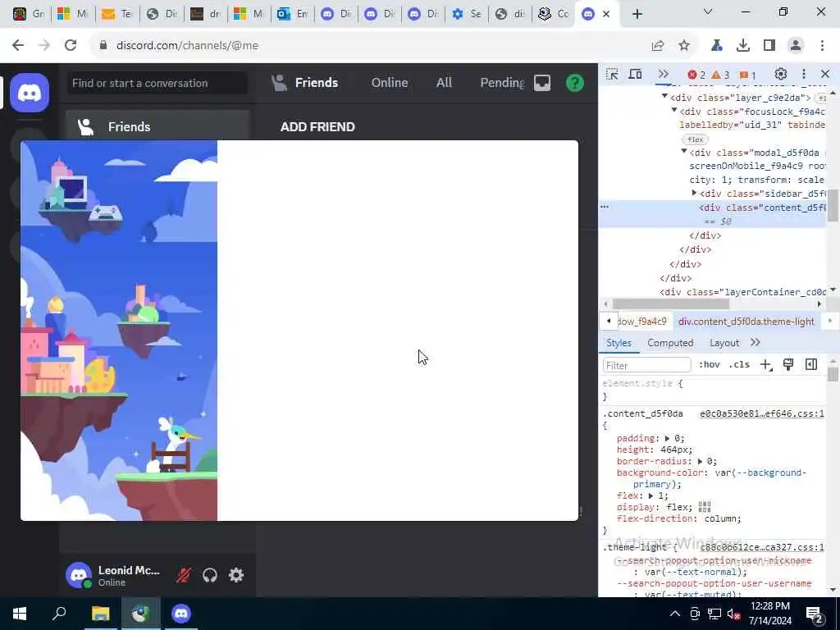Image resolution: width=840 pixels, height=630 pixels.
Task: Open e0c0a530e81...ef646.css:1 source link
Action: 762,413
